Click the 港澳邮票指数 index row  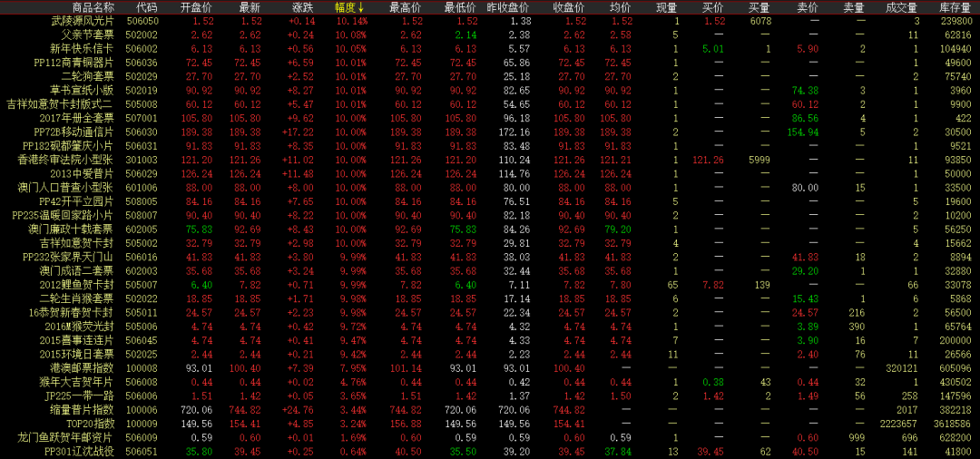(x=83, y=367)
